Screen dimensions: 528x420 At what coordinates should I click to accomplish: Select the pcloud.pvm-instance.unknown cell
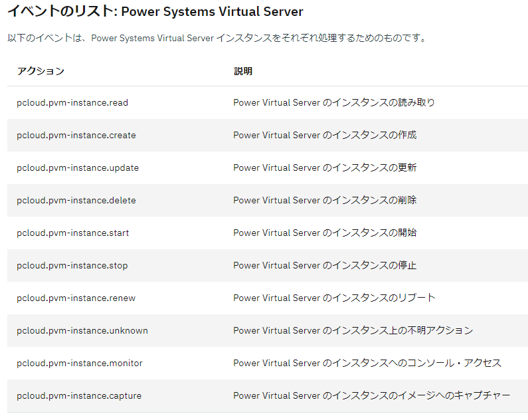[x=82, y=331]
